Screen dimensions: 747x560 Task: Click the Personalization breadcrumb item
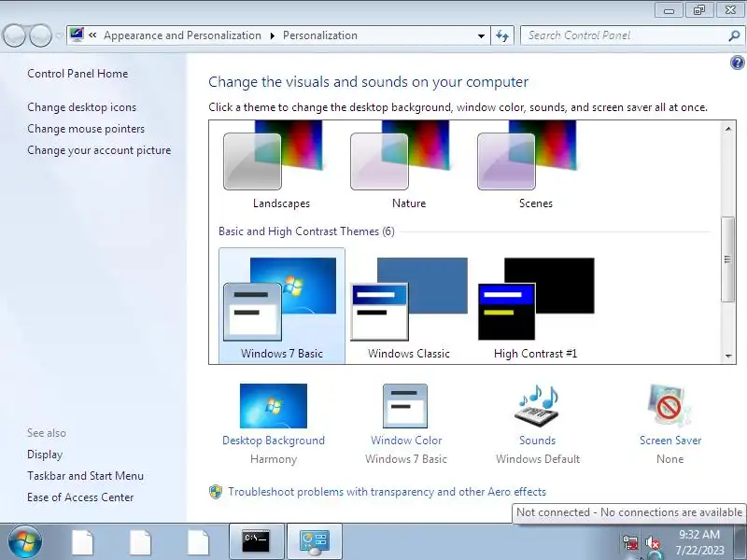320,35
